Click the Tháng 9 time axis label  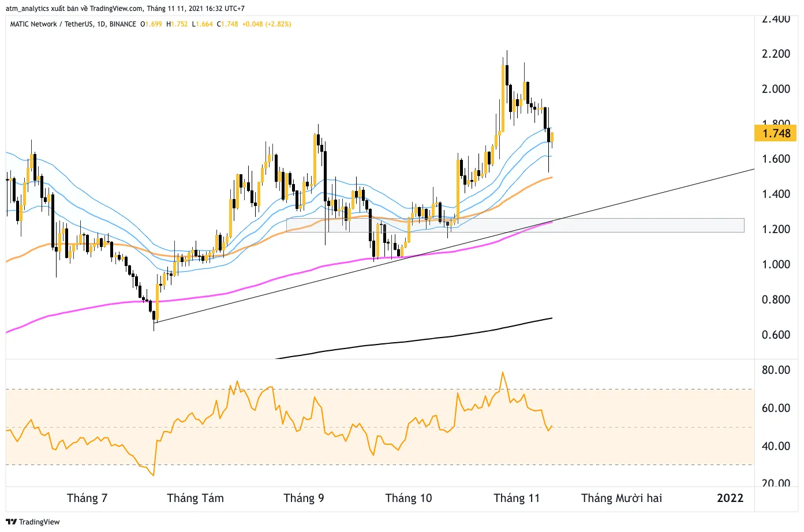point(304,499)
